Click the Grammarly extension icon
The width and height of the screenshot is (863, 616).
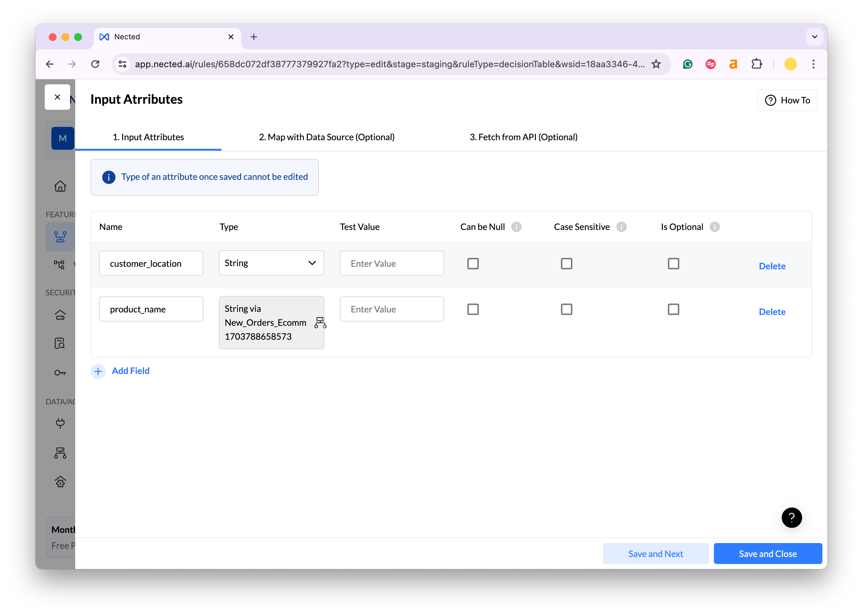point(688,64)
